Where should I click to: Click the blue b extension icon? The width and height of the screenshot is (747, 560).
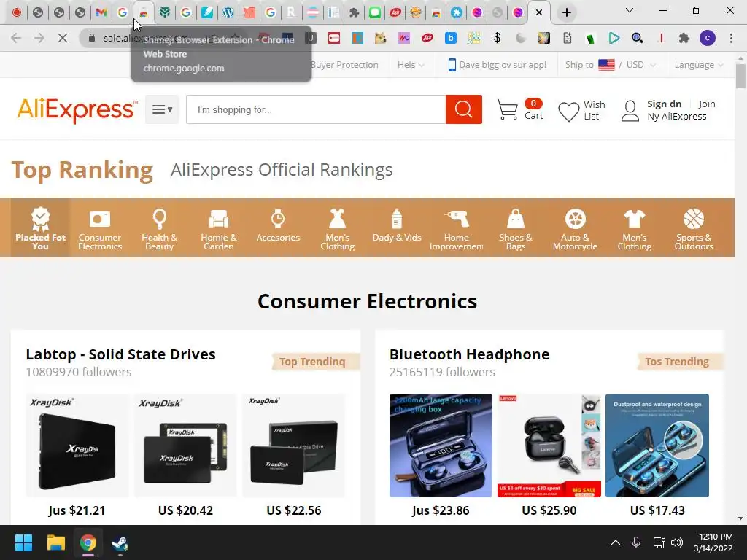[x=451, y=38]
